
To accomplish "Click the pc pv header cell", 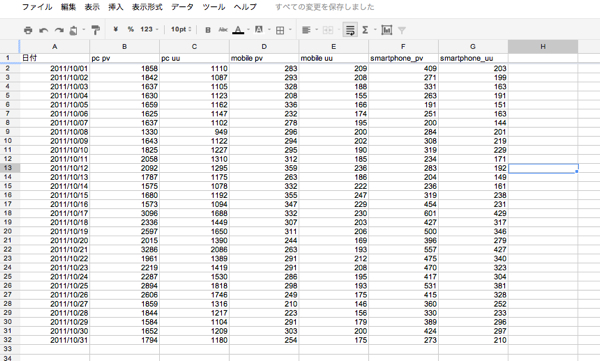I will pos(124,58).
